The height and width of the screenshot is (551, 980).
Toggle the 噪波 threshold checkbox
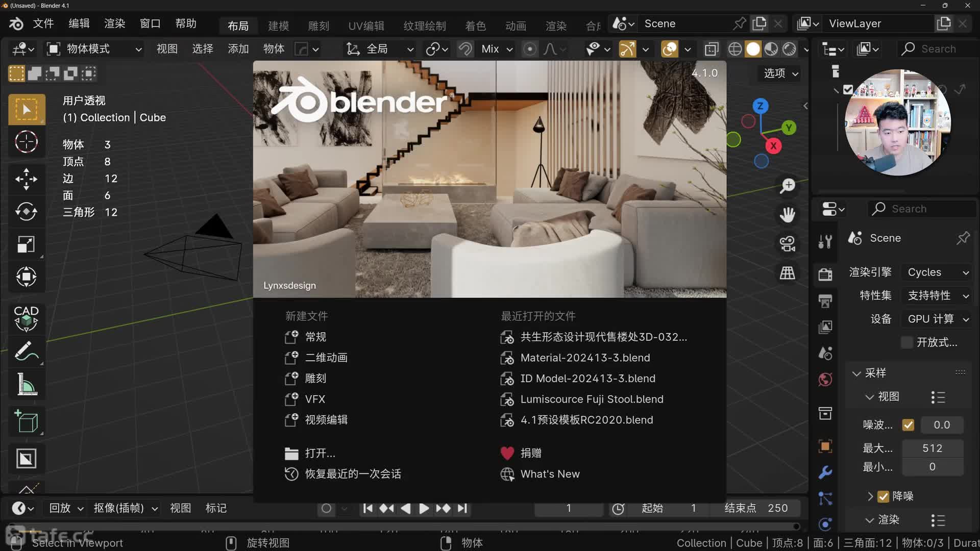908,424
